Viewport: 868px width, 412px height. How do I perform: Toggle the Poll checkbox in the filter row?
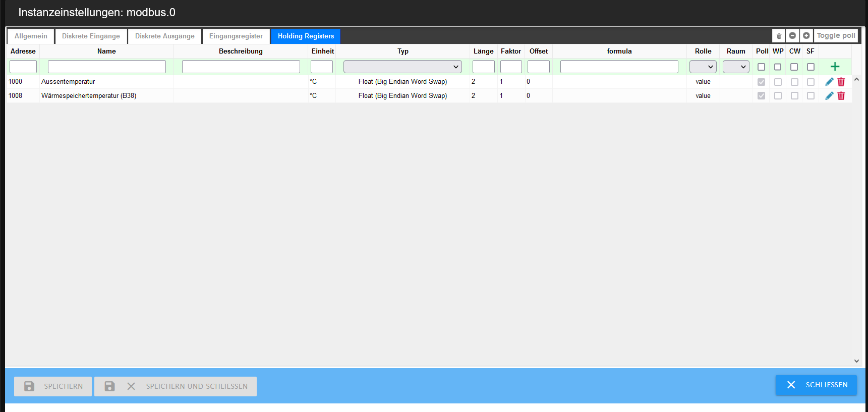point(762,67)
